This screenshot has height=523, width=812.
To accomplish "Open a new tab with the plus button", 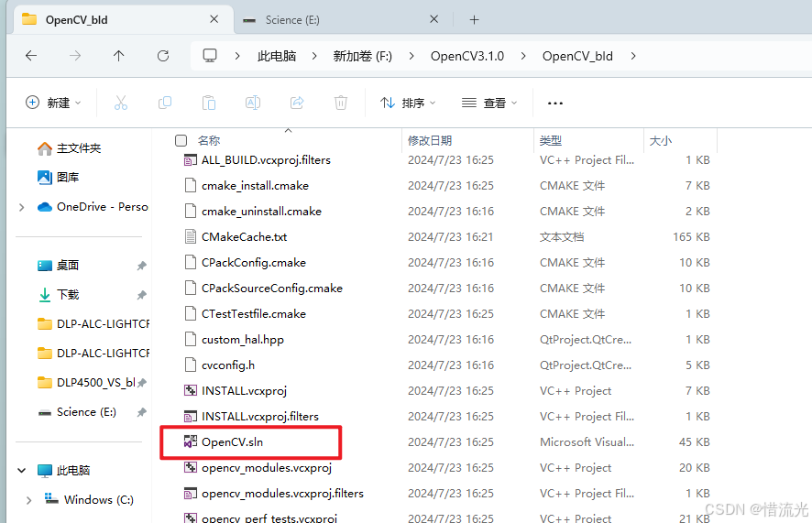I will (474, 19).
